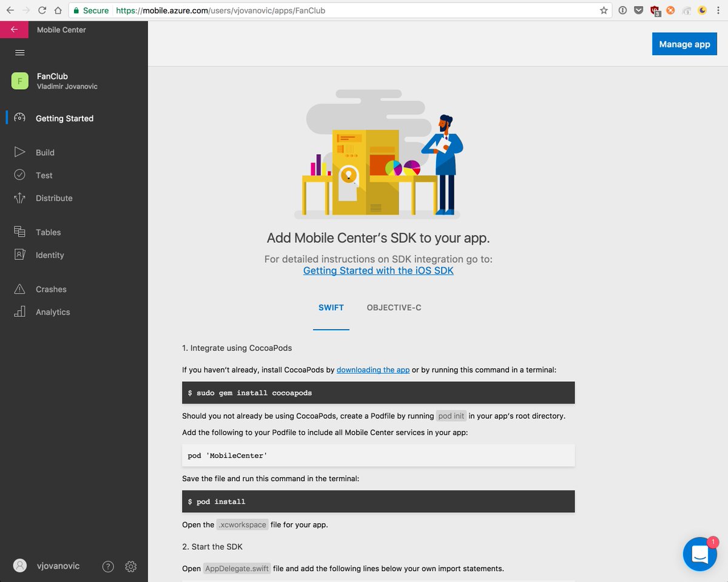
Task: Click browser back arrow
Action: point(10,10)
